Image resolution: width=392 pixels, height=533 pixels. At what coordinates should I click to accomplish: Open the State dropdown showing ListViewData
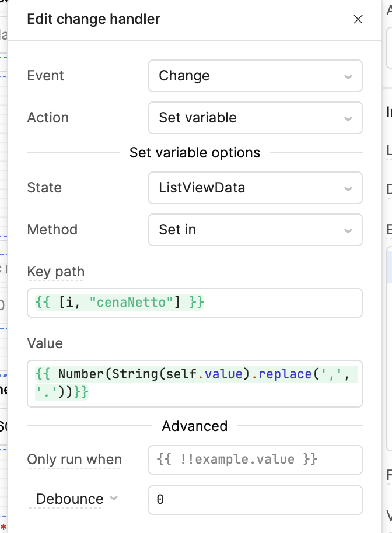(x=255, y=188)
